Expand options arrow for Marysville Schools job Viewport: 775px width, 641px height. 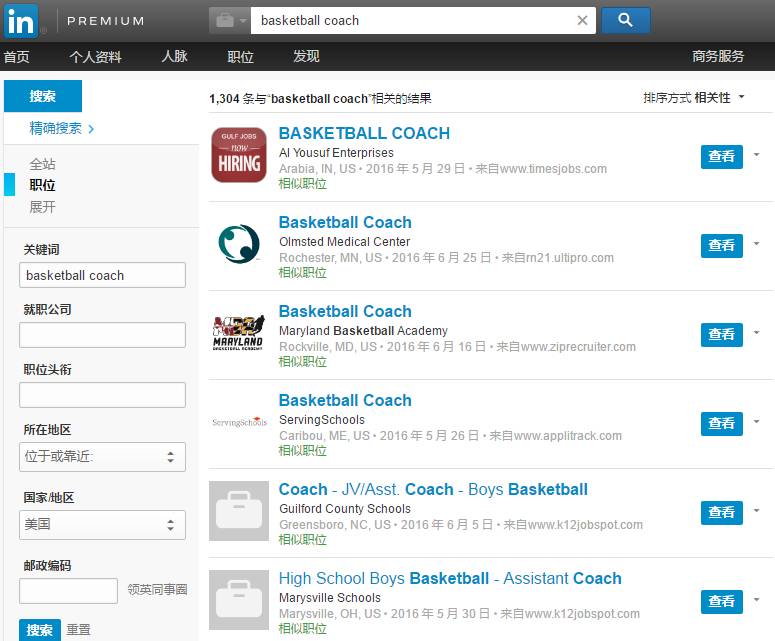tap(756, 599)
